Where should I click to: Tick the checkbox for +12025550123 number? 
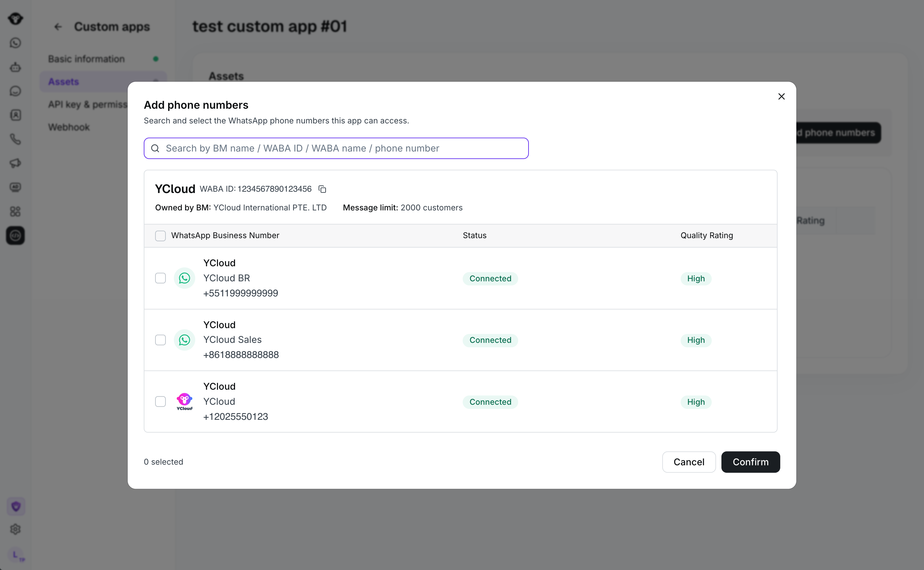point(160,401)
